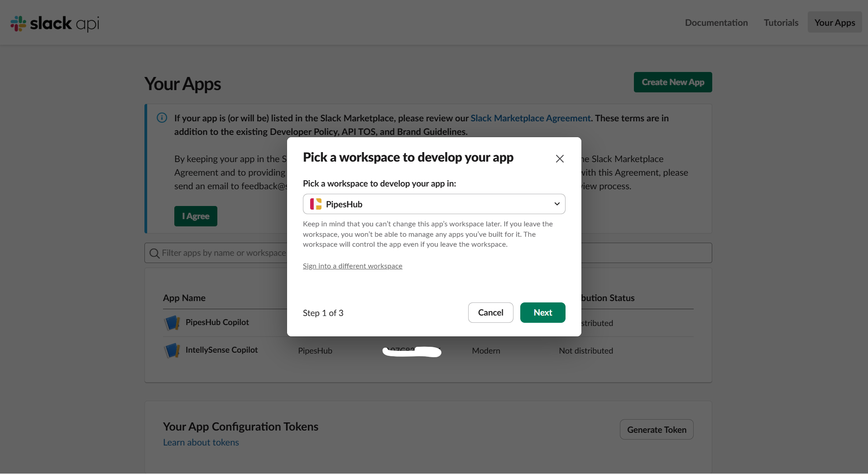Click the IntellySense Copilot app icon
868x474 pixels.
pyautogui.click(x=172, y=350)
